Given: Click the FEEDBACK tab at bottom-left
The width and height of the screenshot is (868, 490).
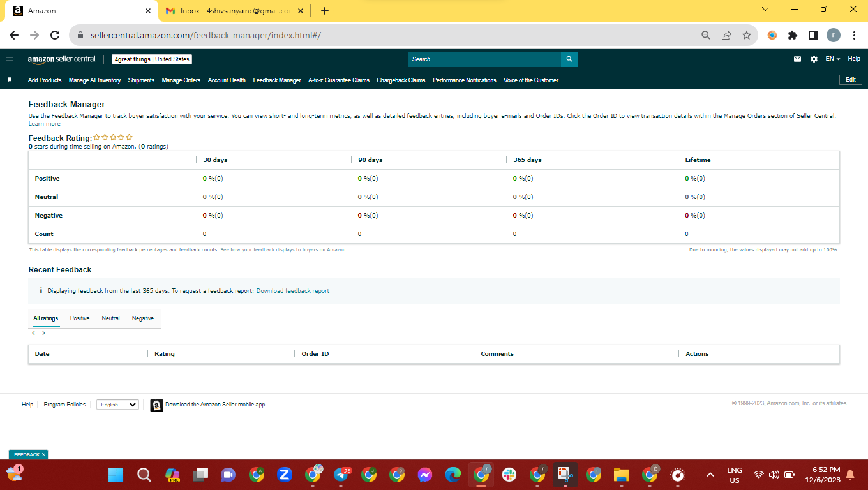Looking at the screenshot, I should tap(28, 455).
